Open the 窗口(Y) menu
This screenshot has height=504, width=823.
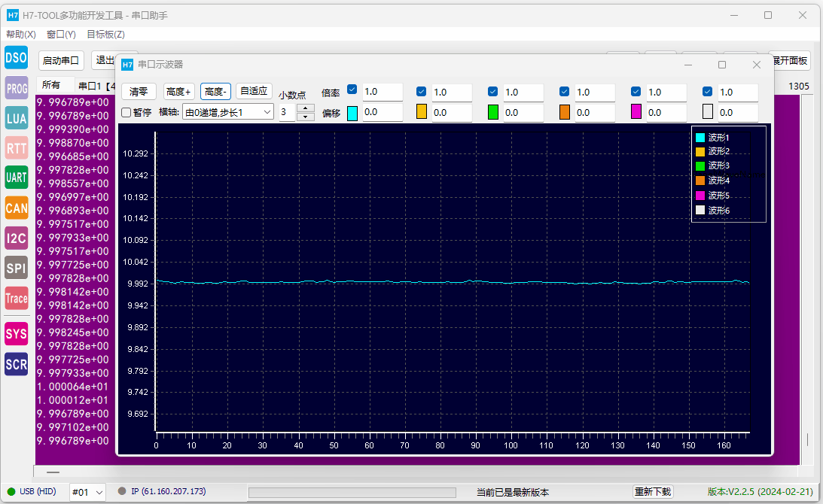(62, 34)
